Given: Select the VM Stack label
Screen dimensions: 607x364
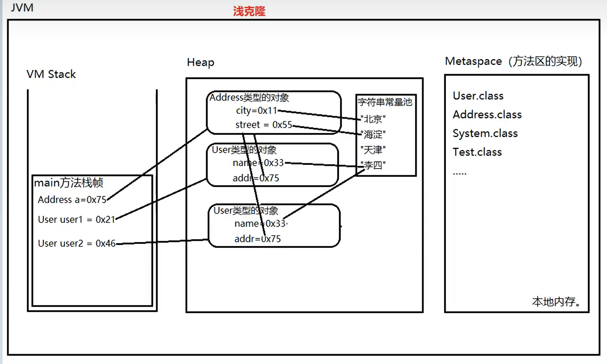Looking at the screenshot, I should coord(51,74).
